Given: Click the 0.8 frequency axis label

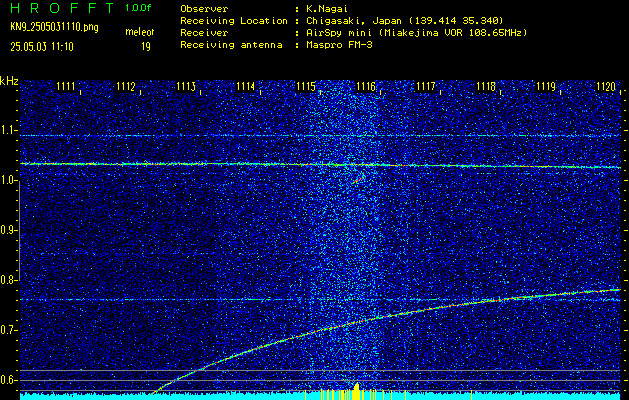Looking at the screenshot, I should tap(8, 280).
